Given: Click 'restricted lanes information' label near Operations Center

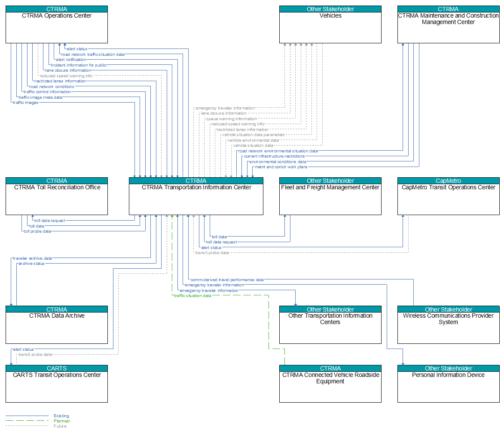Looking at the screenshot, I should click(60, 81).
